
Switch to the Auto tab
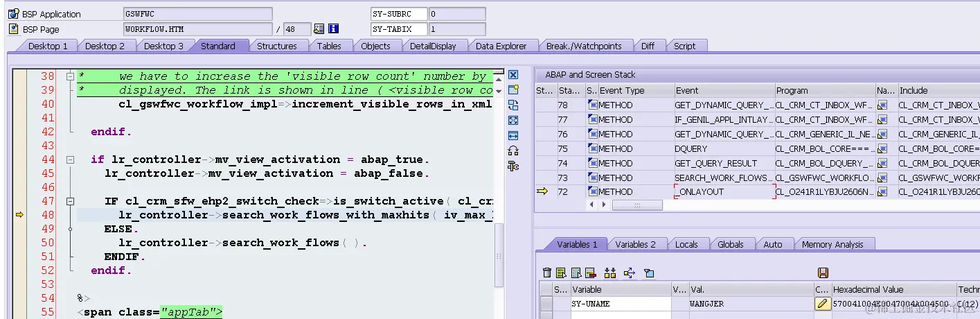773,244
